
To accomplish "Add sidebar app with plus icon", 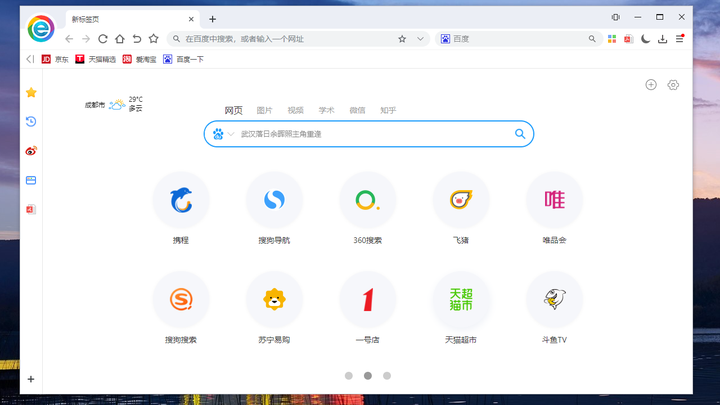I will click(x=31, y=379).
